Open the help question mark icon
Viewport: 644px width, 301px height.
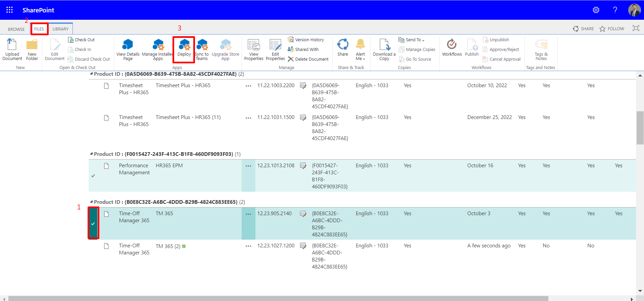point(615,10)
